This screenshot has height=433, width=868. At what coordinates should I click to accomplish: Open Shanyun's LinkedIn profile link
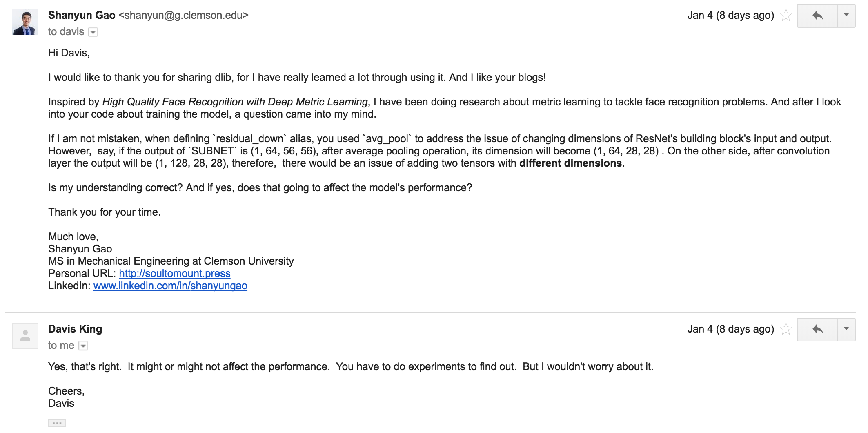click(170, 286)
